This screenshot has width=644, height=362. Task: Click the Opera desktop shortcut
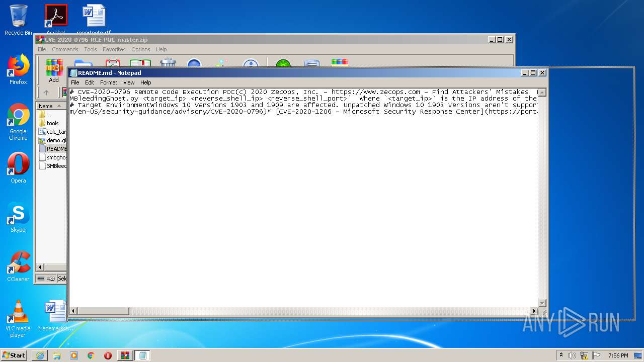tap(18, 168)
